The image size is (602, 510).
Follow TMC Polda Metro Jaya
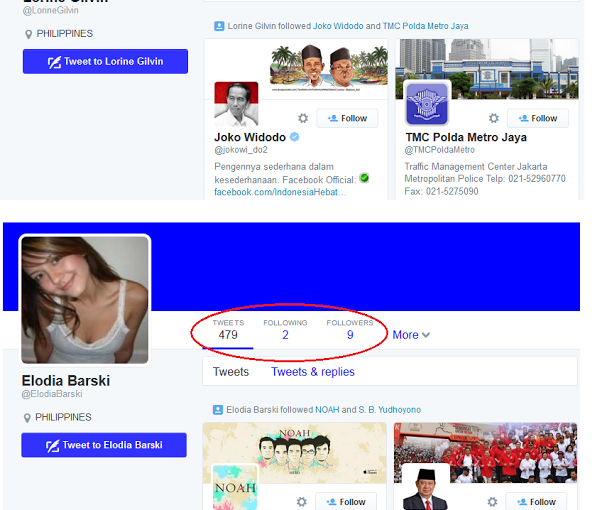538,118
